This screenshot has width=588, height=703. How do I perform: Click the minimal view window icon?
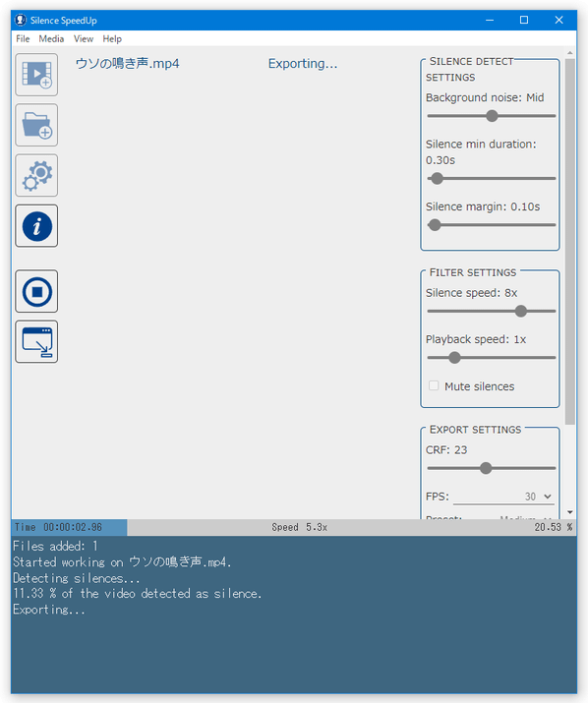pos(36,341)
